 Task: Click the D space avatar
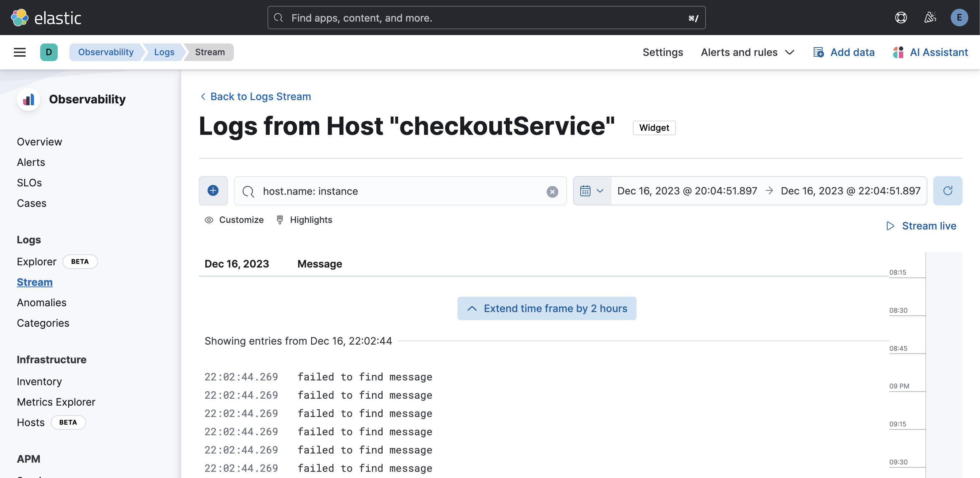[49, 52]
